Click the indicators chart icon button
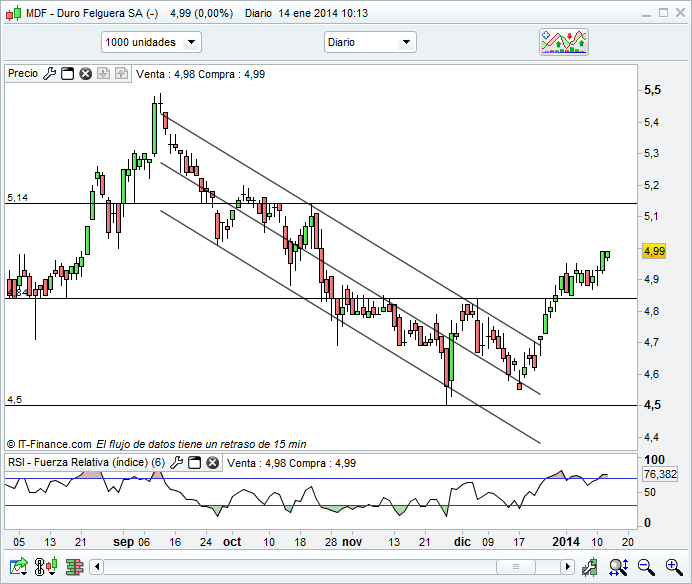 tap(564, 42)
